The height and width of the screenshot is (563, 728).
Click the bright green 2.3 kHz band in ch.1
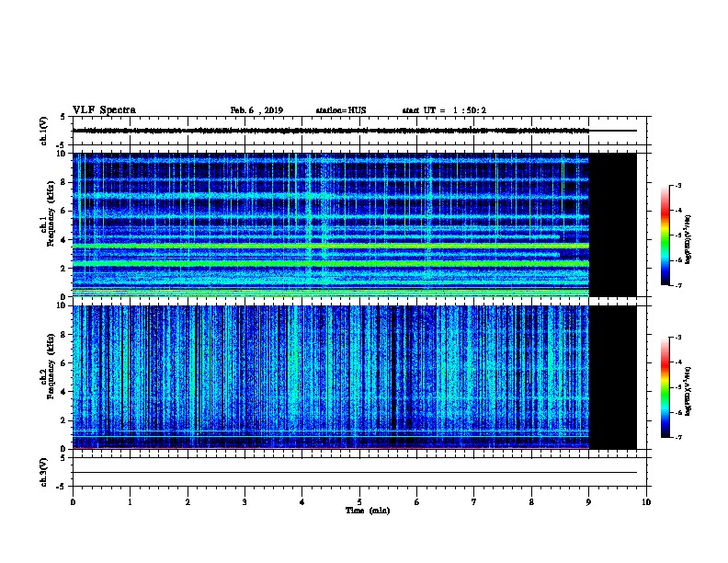pyautogui.click(x=331, y=263)
